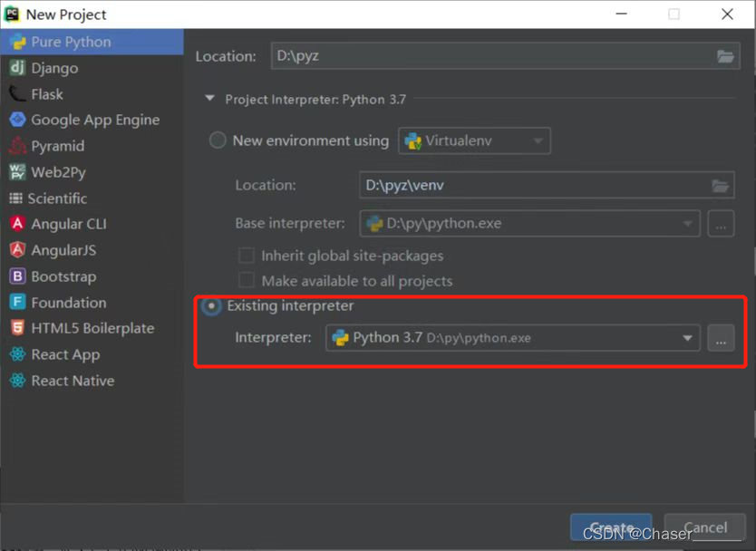This screenshot has height=551, width=756.
Task: Click the Google App Engine icon
Action: coord(17,120)
